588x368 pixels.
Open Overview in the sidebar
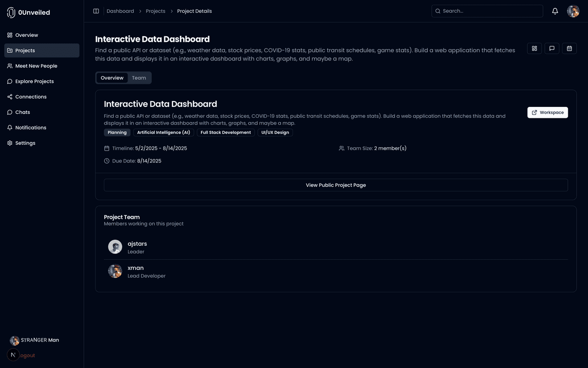point(26,35)
